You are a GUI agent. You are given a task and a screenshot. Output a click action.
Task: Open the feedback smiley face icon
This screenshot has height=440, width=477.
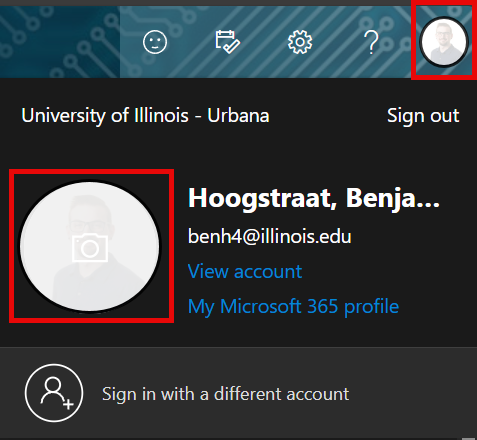point(155,42)
